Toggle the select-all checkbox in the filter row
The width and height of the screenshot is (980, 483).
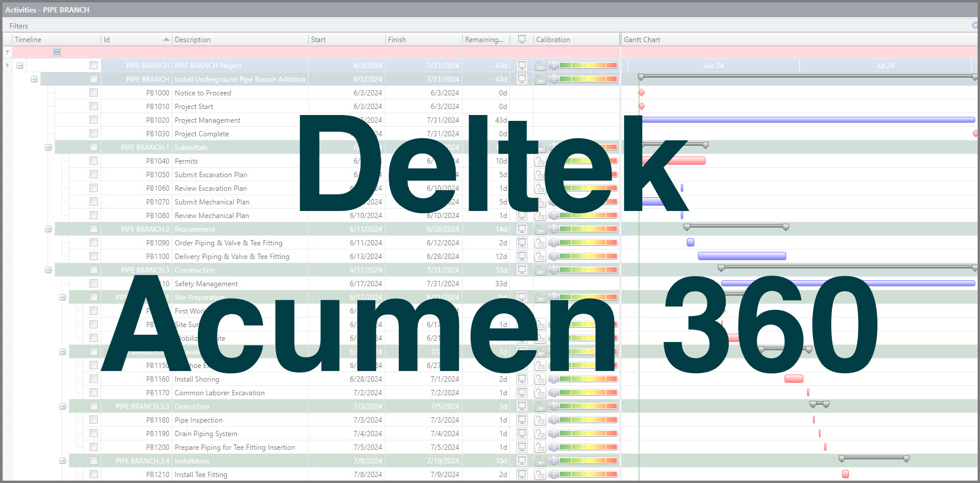(x=57, y=52)
